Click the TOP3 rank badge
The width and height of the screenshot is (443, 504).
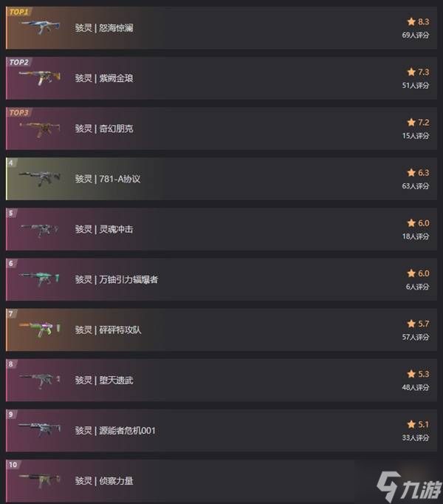click(x=18, y=112)
